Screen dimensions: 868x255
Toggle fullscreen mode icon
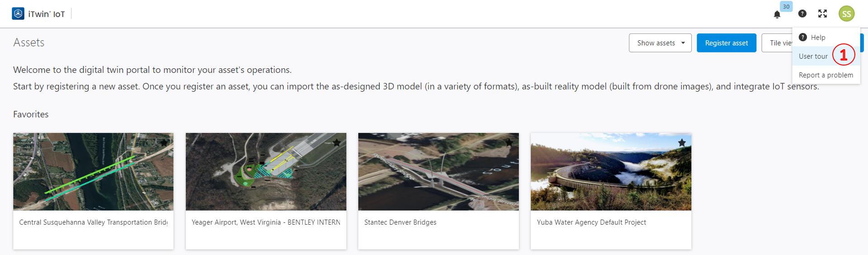[x=822, y=14]
